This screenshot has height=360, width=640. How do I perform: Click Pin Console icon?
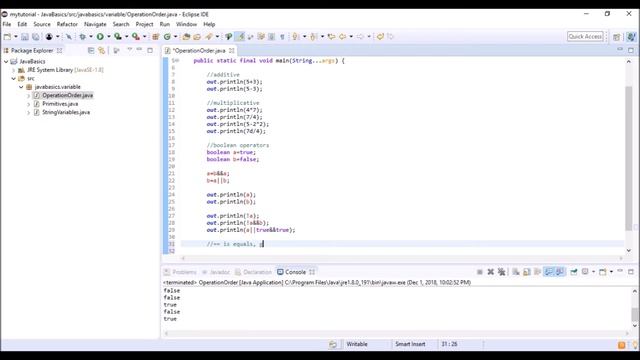click(573, 272)
